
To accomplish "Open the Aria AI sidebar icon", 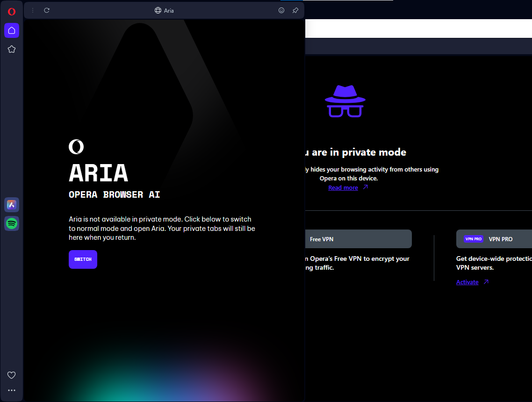I will 12,205.
